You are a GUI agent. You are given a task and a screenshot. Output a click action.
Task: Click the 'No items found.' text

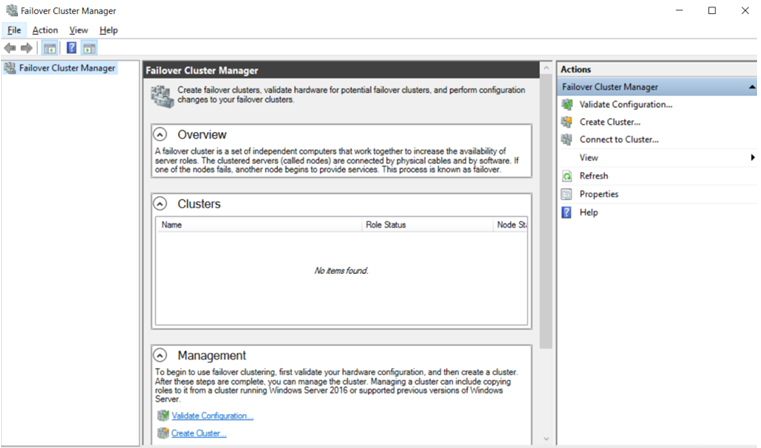(341, 271)
